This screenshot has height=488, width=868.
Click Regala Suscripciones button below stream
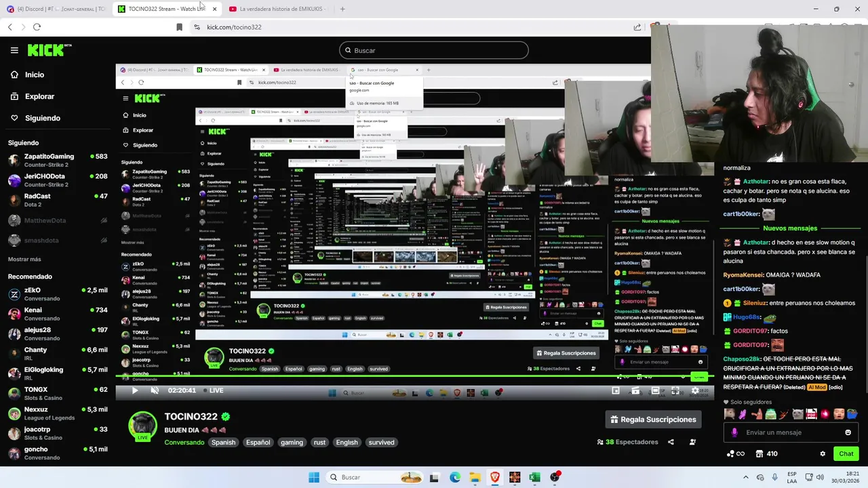point(653,420)
